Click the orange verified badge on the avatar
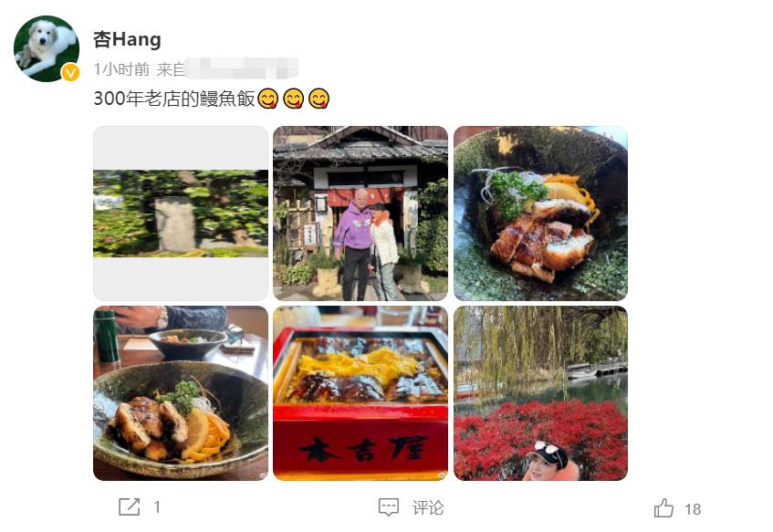 point(70,73)
